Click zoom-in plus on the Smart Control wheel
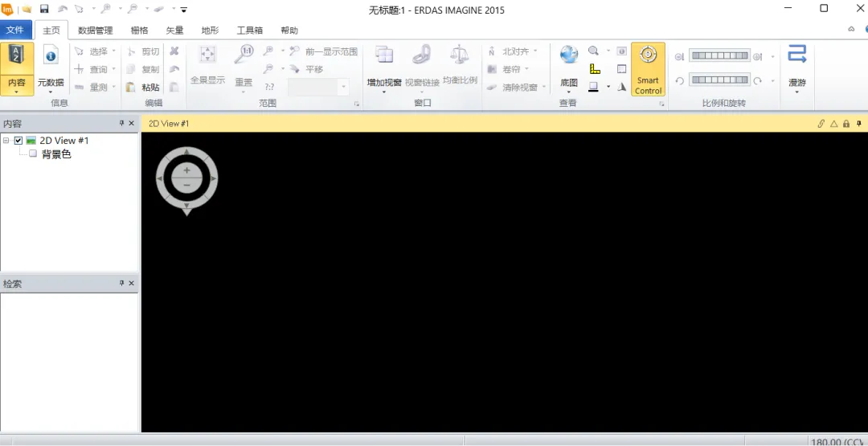This screenshot has height=446, width=868. pos(186,170)
